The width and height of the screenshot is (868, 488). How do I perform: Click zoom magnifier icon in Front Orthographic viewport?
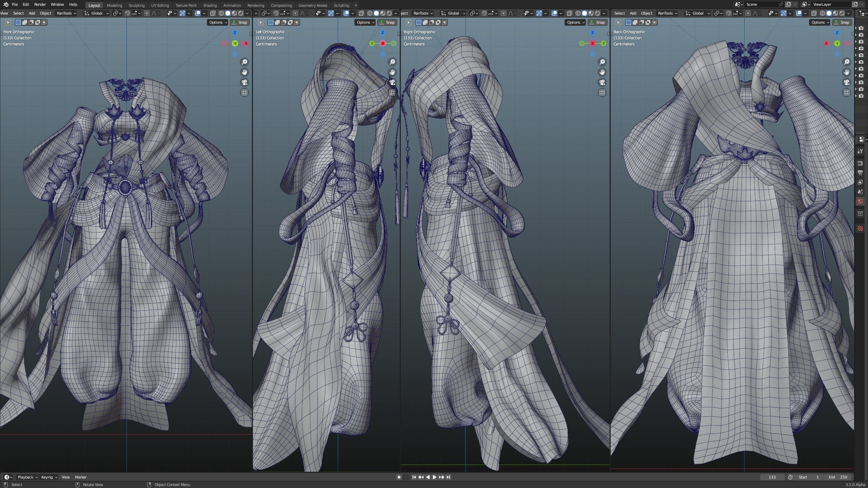244,62
